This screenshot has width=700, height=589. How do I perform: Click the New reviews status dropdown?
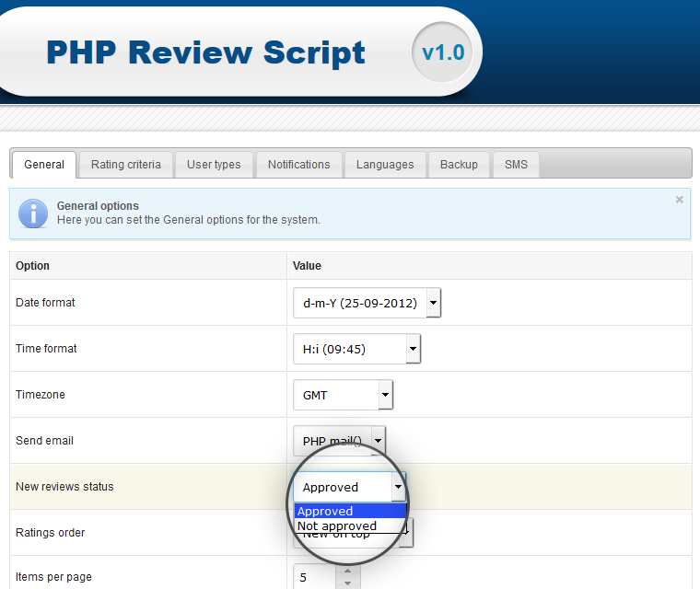coord(349,487)
